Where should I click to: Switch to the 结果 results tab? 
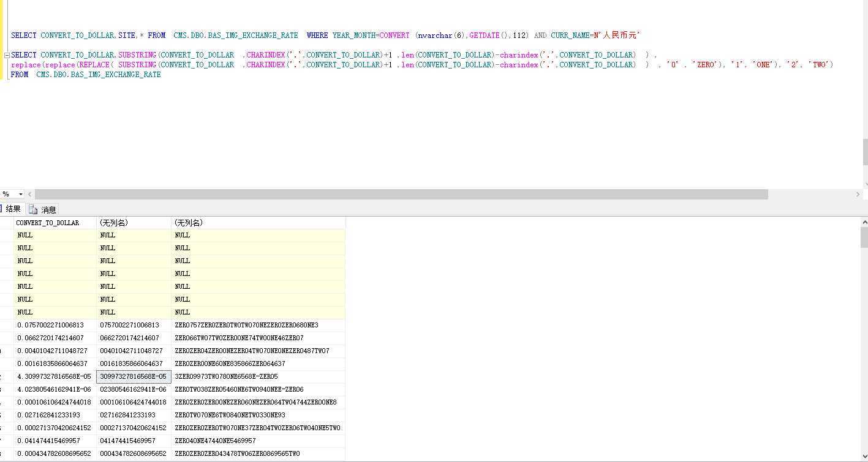point(12,209)
